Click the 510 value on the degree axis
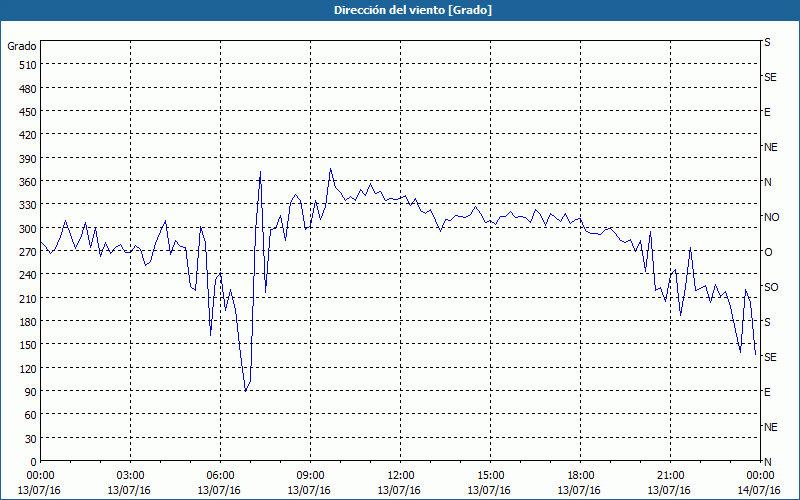 click(28, 65)
